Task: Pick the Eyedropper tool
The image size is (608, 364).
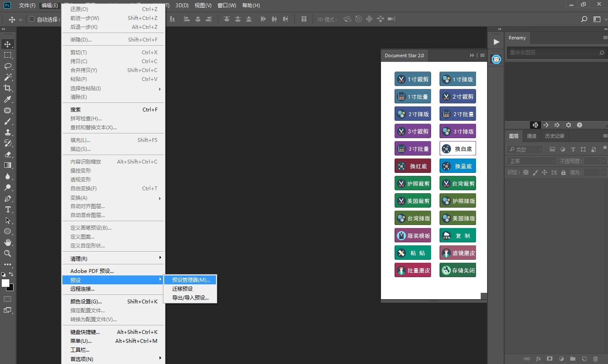Action: [x=8, y=99]
